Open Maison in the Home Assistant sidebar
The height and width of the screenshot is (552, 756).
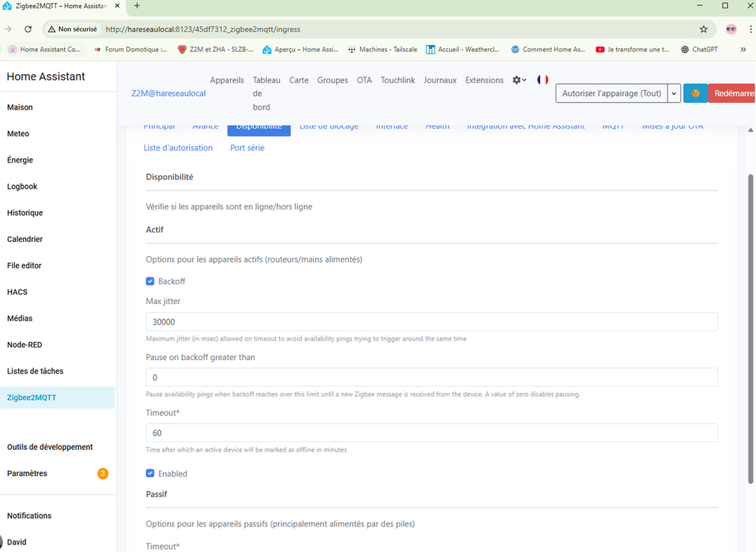pos(20,107)
